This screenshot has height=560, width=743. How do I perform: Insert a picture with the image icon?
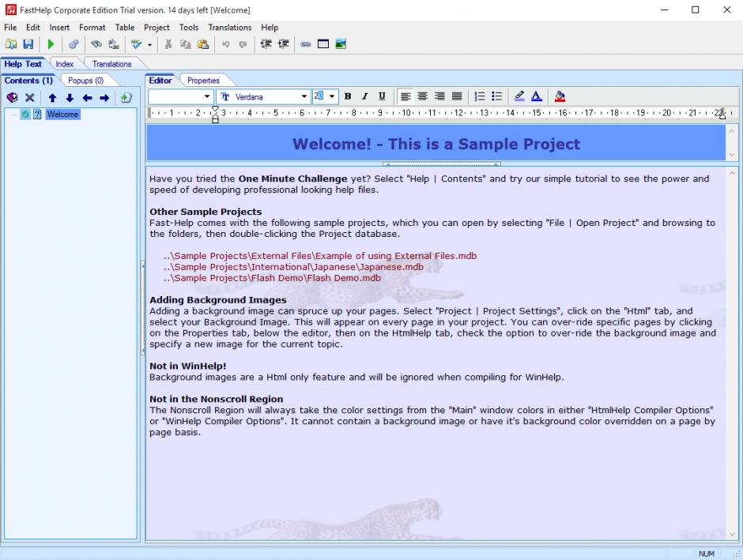point(341,44)
